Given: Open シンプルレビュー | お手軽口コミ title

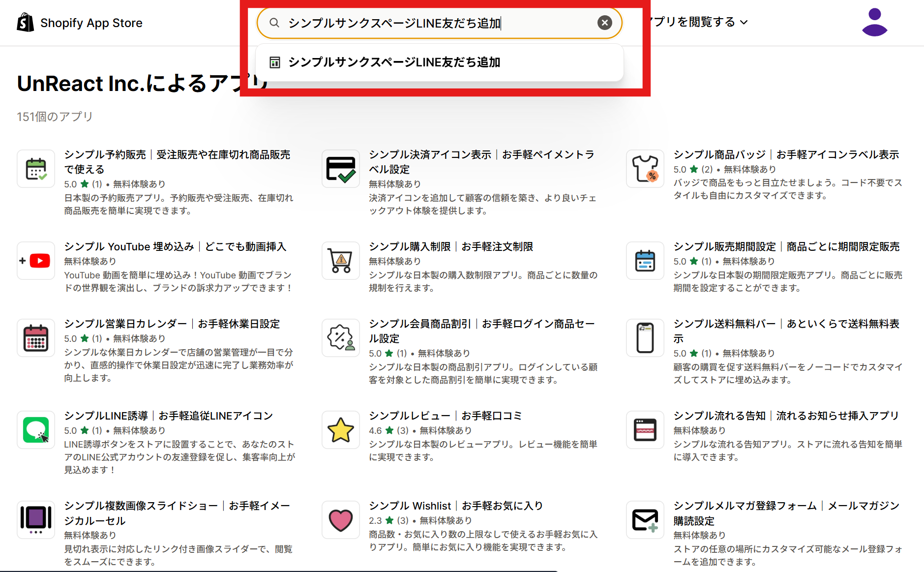Looking at the screenshot, I should point(446,416).
